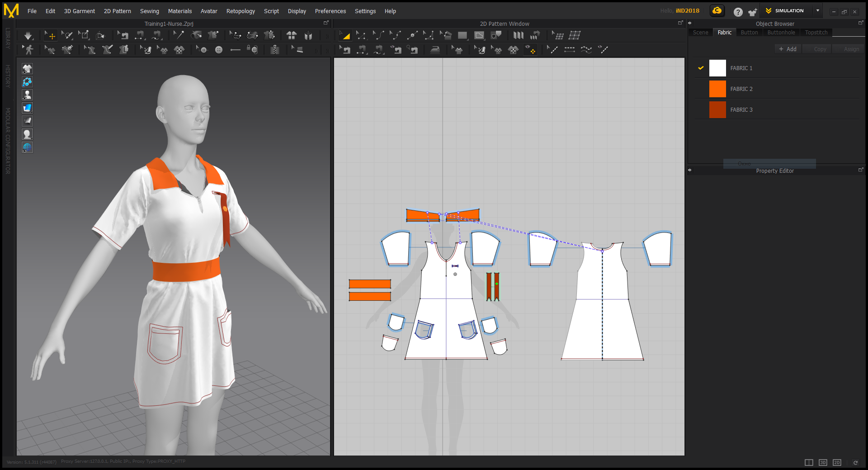Pick the 3D Edit Sewing tool

point(123,35)
